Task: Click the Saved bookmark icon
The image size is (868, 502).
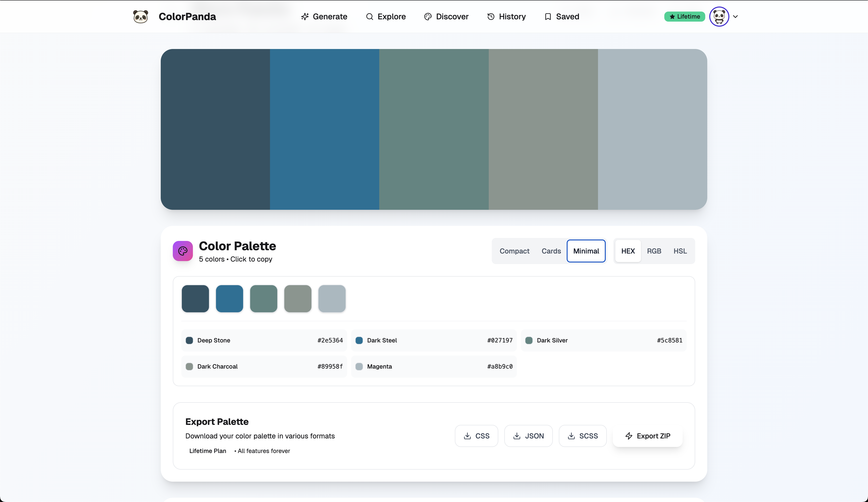Action: point(548,16)
